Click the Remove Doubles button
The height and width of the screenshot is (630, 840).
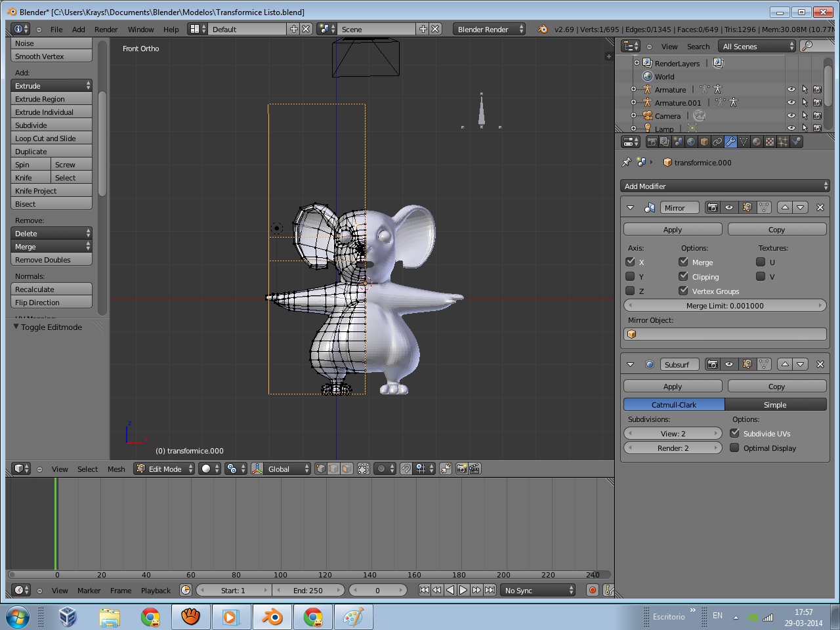pos(51,260)
